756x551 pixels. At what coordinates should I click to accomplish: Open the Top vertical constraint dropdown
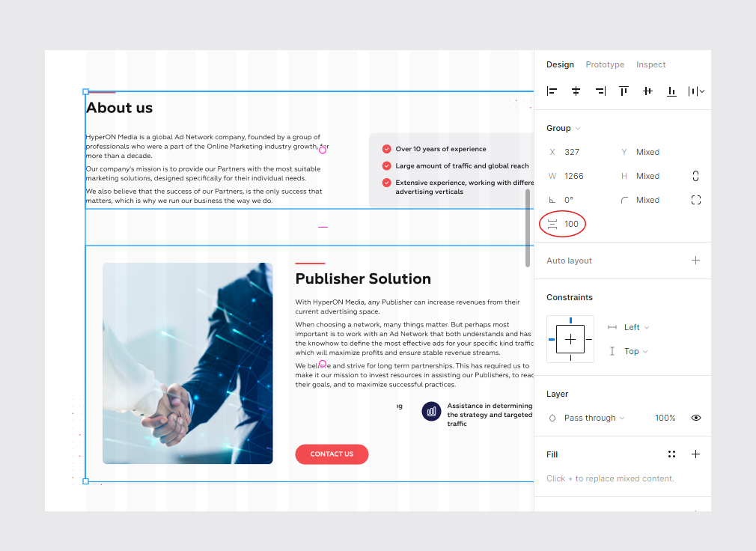(x=636, y=351)
